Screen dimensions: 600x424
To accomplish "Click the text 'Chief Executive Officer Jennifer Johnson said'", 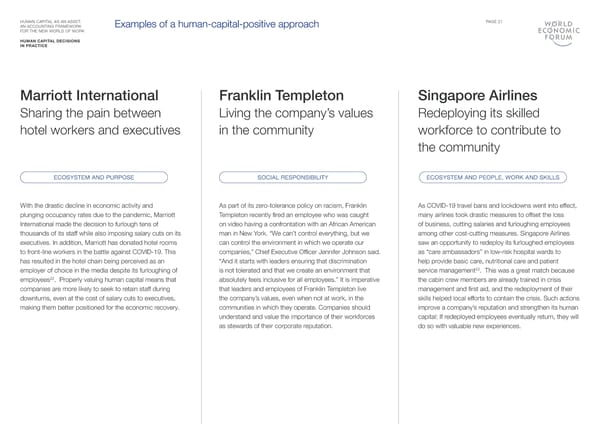I will point(318,252).
